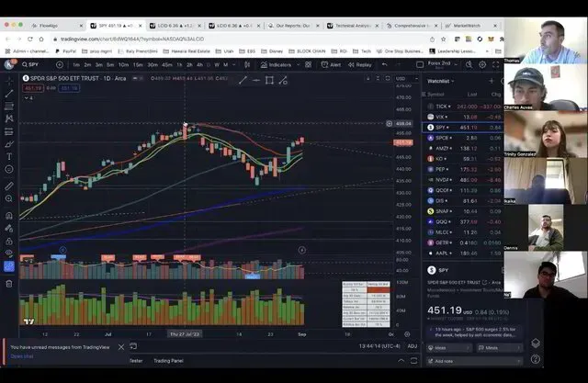Select QQQ in the watchlist
The height and width of the screenshot is (383, 588).
[463, 222]
